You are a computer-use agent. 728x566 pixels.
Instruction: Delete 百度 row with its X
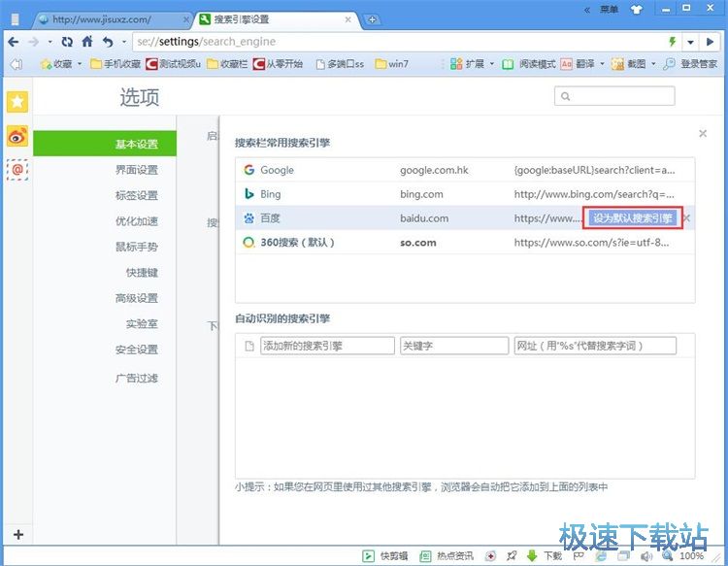[x=687, y=218]
